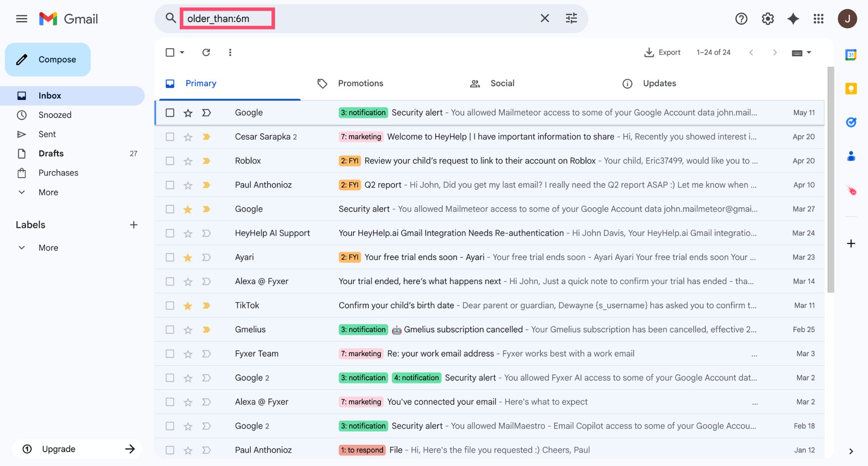Open the main menu hamburger icon
This screenshot has width=868, height=466.
21,19
